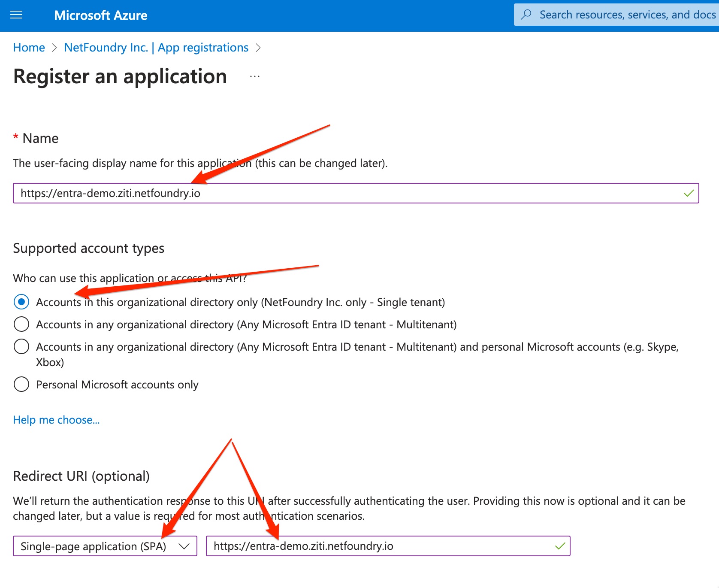Image resolution: width=719 pixels, height=588 pixels.
Task: Click the Name input field
Action: click(x=356, y=193)
